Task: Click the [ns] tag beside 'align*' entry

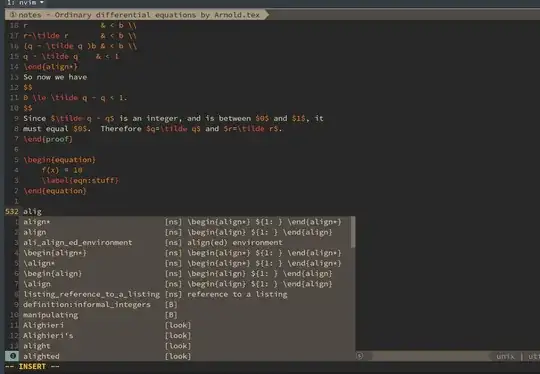Action: click(x=173, y=222)
